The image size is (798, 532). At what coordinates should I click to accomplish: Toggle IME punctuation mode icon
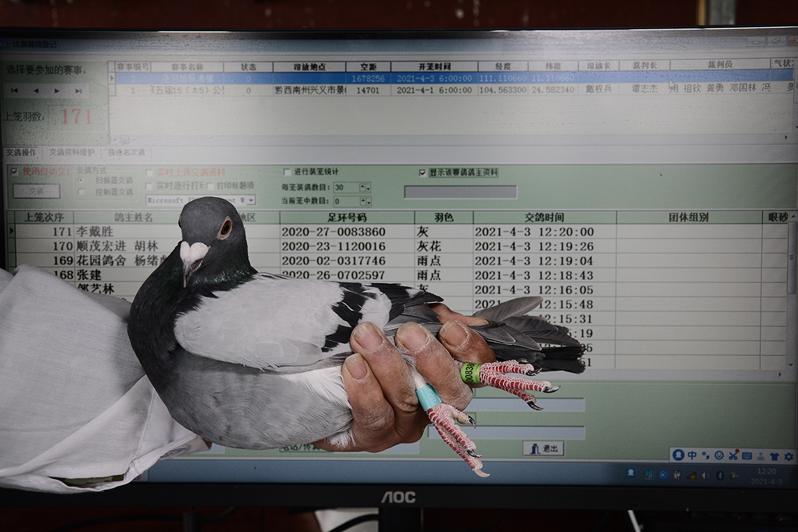706,456
